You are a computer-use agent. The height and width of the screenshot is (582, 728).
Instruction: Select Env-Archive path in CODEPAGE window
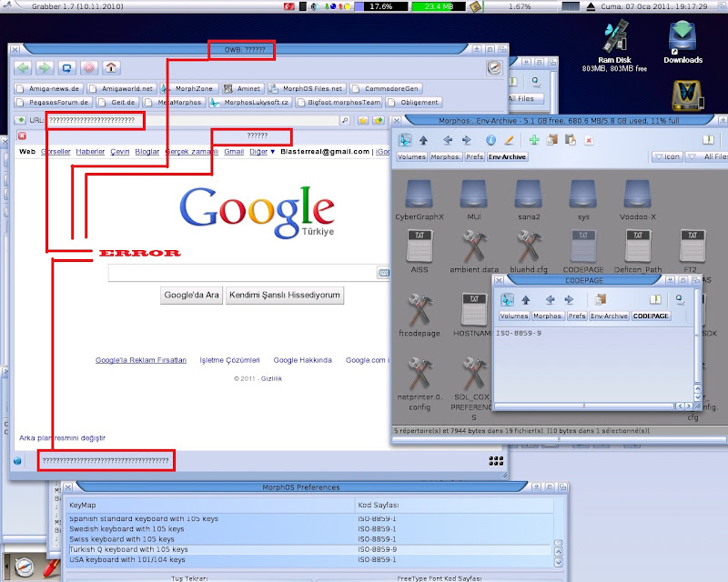609,316
